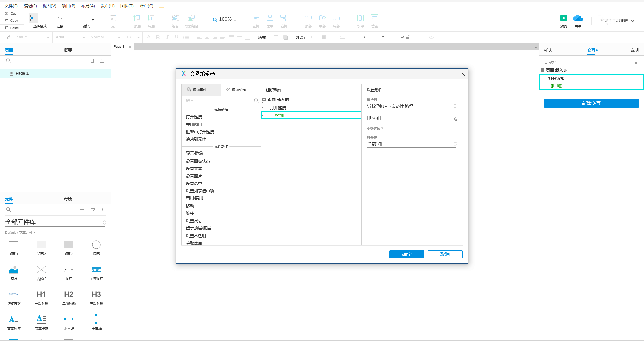Toggle the hidden visibility eye icon
Screen dimensions: 644x341
click(432, 37)
